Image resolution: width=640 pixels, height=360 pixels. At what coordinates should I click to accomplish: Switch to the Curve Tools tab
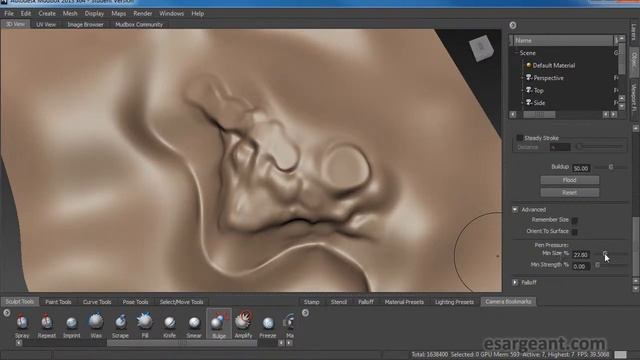tap(97, 302)
